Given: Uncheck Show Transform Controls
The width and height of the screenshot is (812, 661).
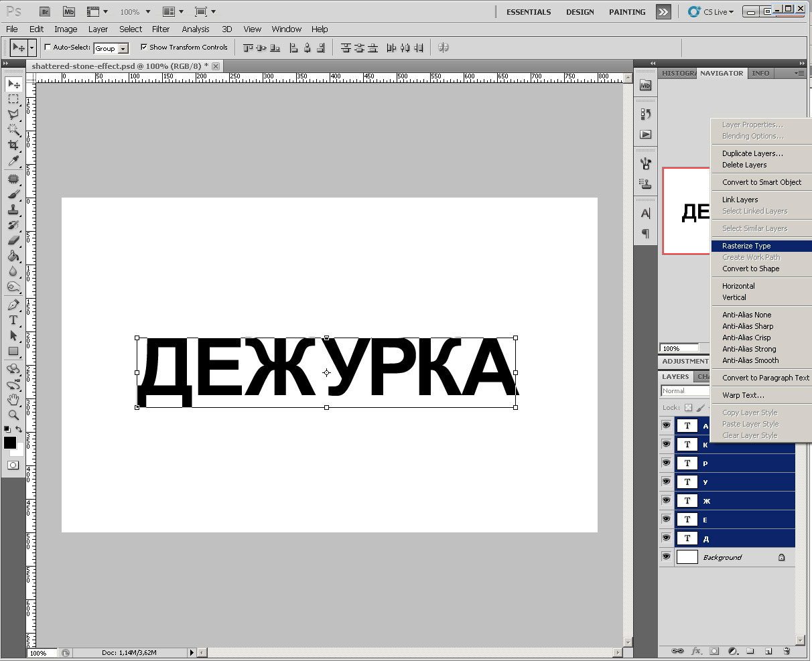Looking at the screenshot, I should [144, 48].
